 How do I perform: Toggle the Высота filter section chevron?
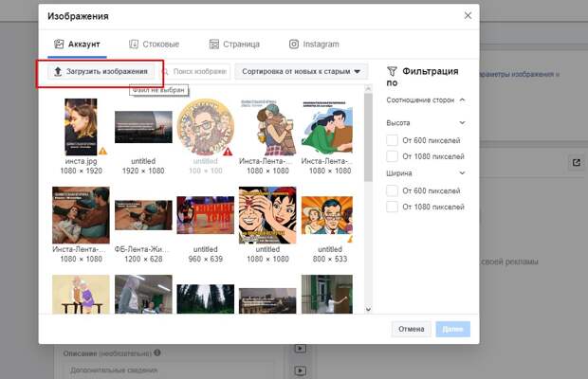pos(462,123)
